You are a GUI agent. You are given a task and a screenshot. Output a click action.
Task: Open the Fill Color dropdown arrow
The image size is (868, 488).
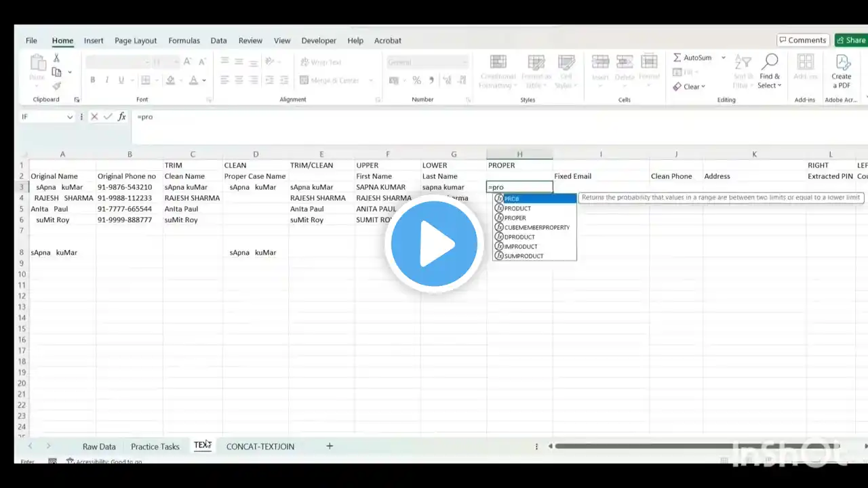(x=180, y=81)
